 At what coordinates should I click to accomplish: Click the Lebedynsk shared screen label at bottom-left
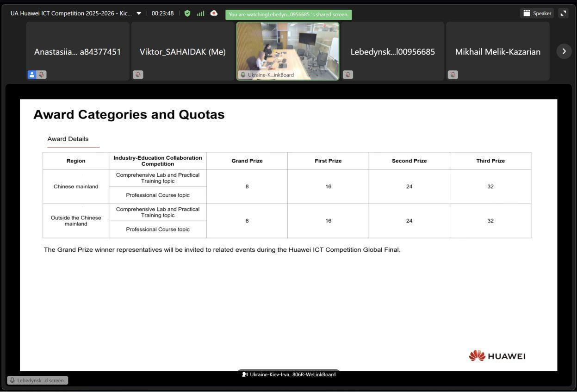[37, 380]
